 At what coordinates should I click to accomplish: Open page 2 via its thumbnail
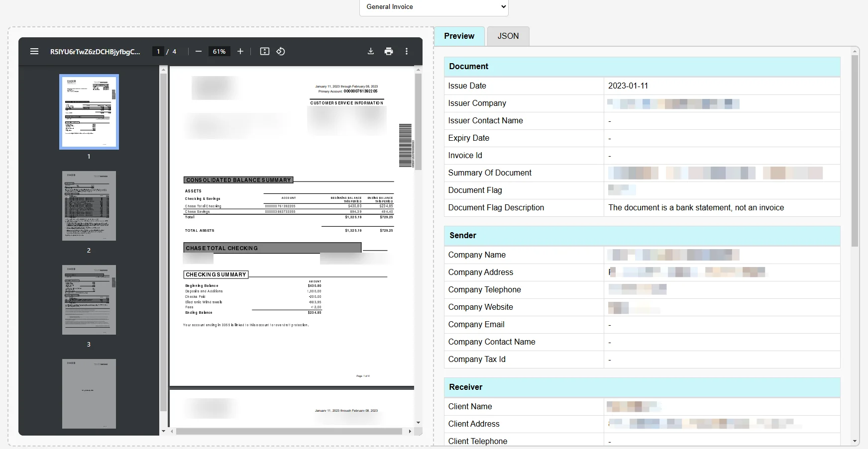tap(89, 205)
